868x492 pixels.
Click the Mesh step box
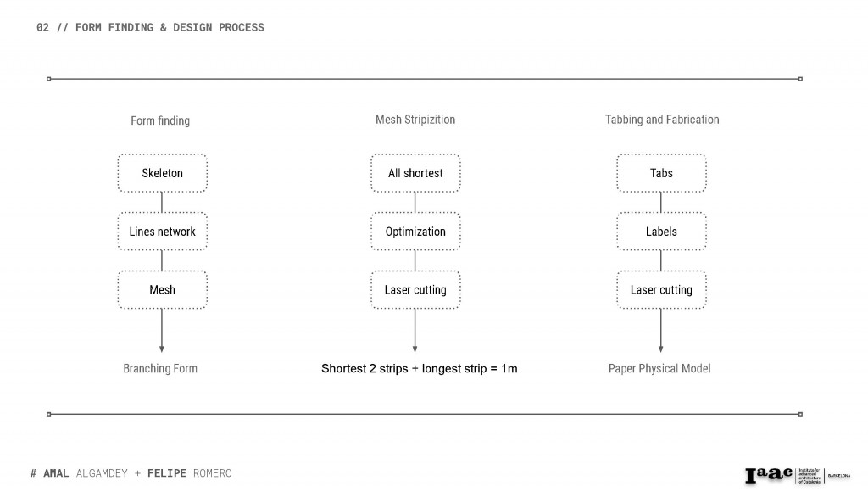(x=162, y=290)
